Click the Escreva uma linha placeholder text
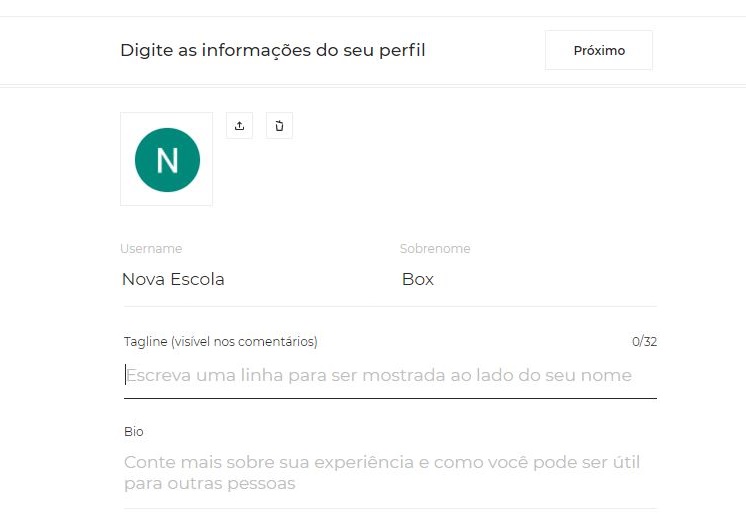Viewport: 746px width, 529px height. pos(380,376)
